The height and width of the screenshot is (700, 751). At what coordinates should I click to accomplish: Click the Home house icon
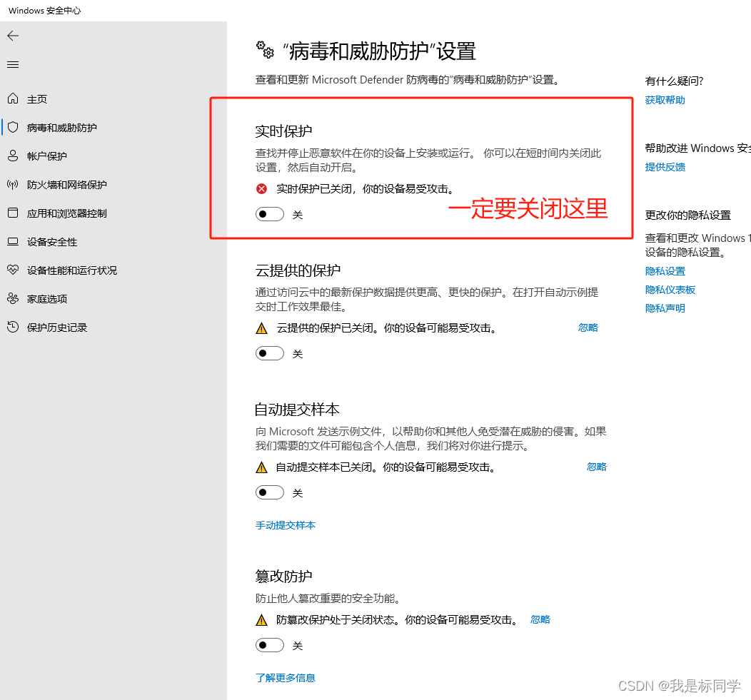pos(13,99)
